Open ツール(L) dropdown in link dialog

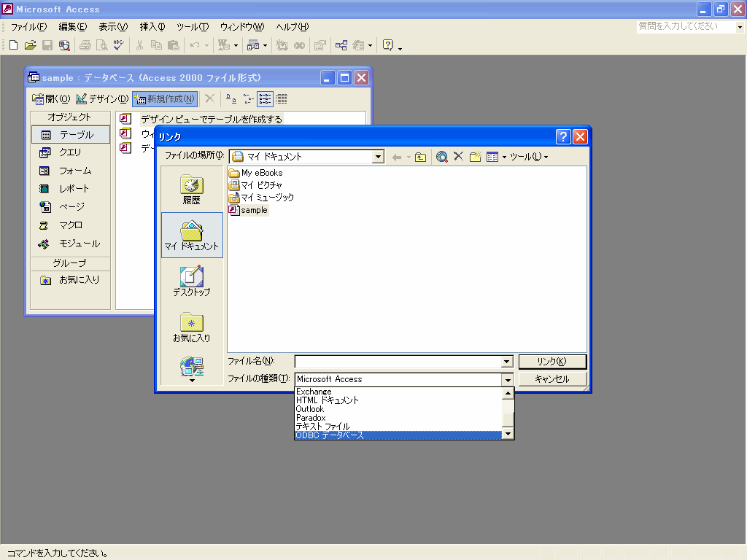[529, 157]
